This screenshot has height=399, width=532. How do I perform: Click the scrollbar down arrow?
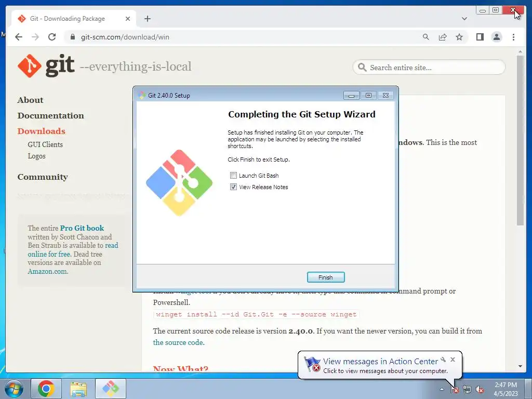pos(520,366)
